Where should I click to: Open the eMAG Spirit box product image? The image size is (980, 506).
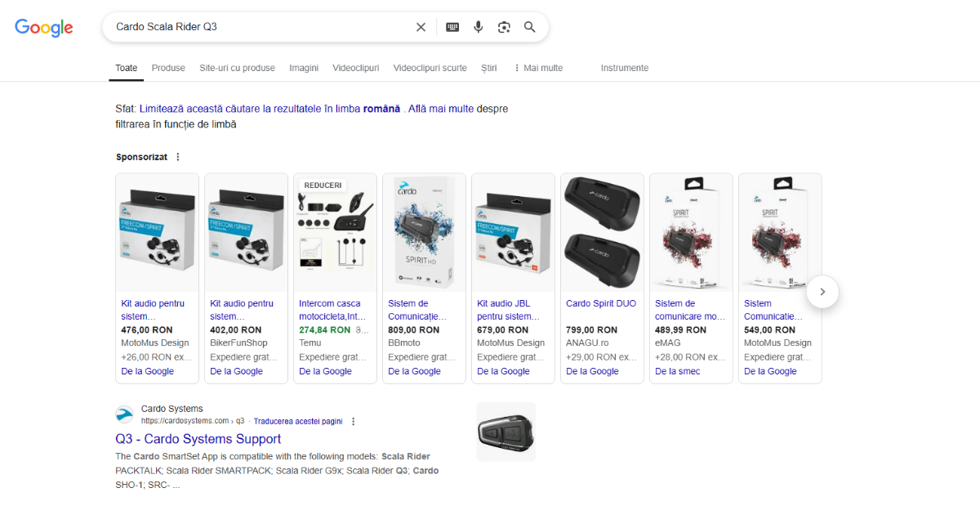[x=691, y=233]
